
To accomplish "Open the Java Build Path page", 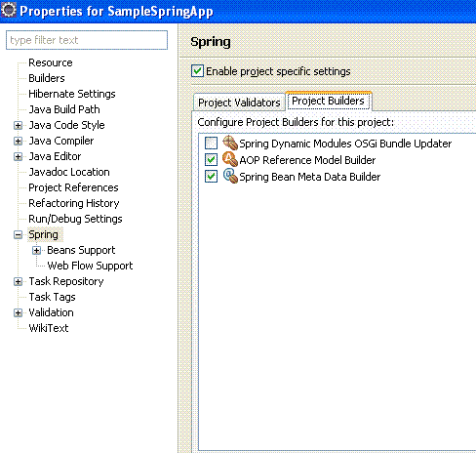I will click(x=64, y=109).
